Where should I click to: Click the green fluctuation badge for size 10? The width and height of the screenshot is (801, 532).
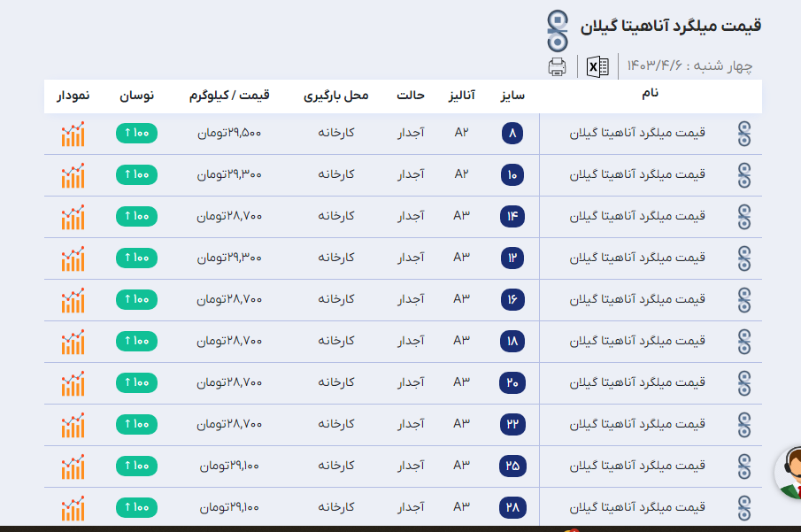coord(136,175)
